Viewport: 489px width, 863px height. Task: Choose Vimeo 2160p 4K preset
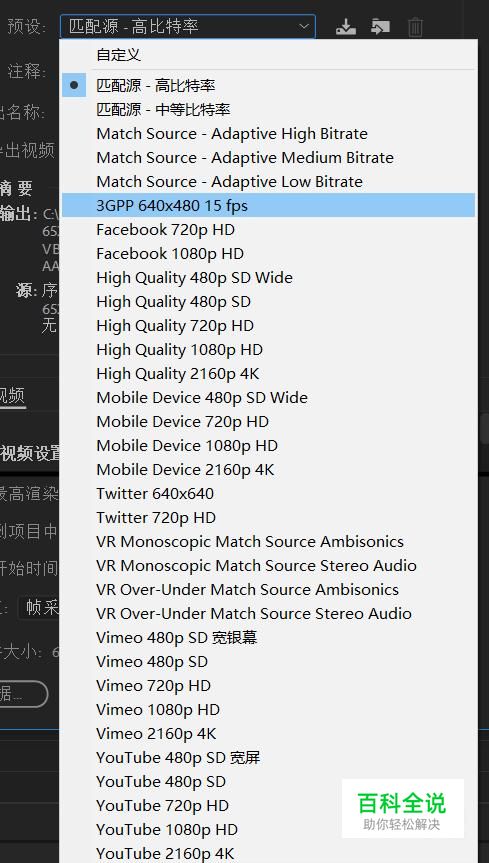(x=269, y=734)
